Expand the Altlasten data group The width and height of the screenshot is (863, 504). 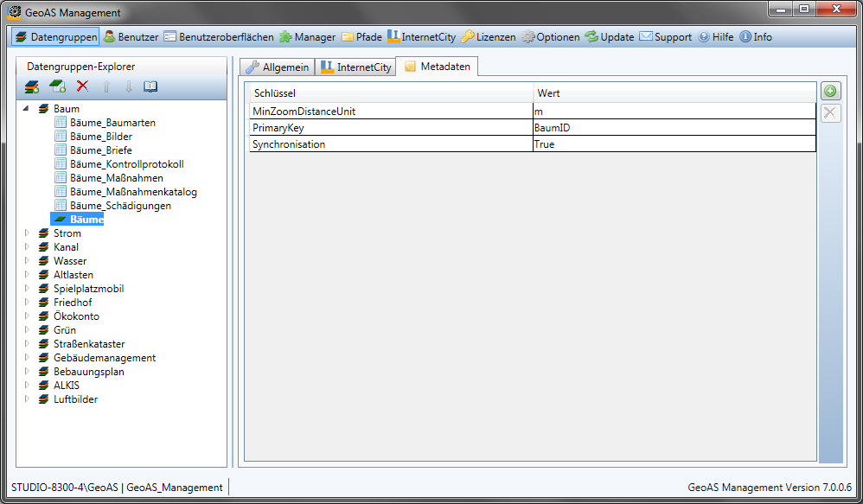(27, 274)
